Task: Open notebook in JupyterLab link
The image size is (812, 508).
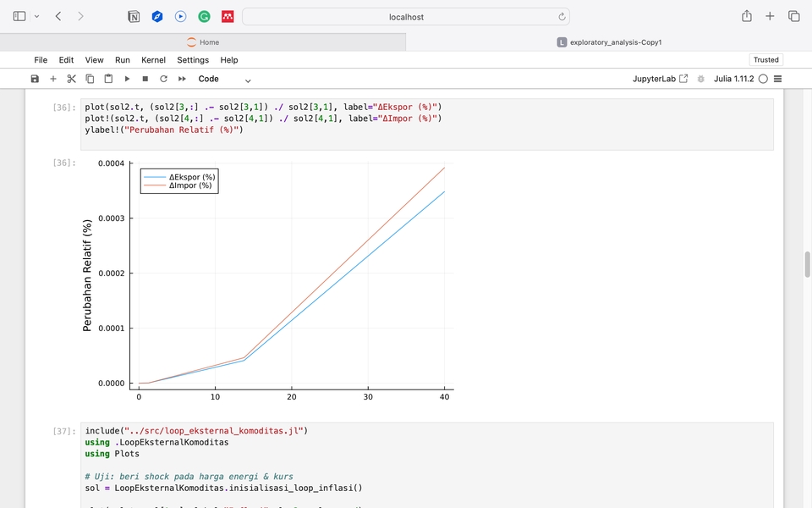Action: 660,79
